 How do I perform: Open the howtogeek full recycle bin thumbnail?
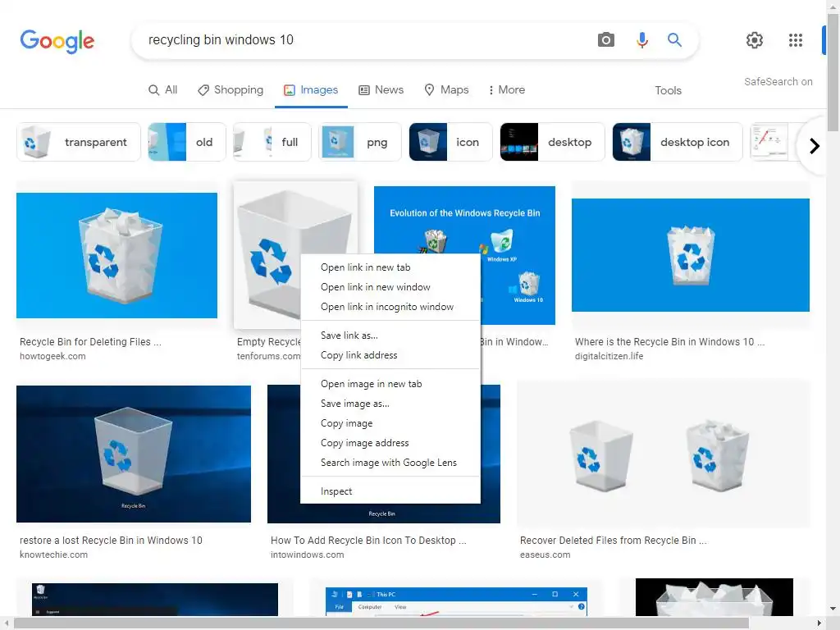(116, 255)
